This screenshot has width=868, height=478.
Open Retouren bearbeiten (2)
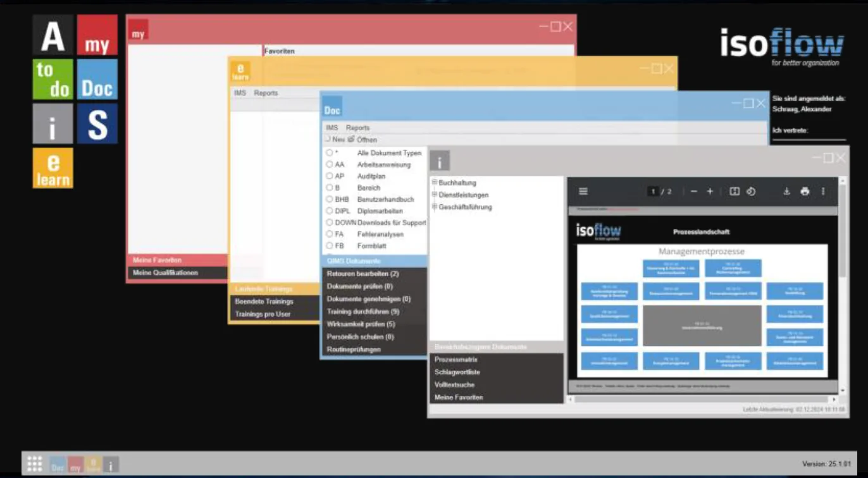(375, 274)
